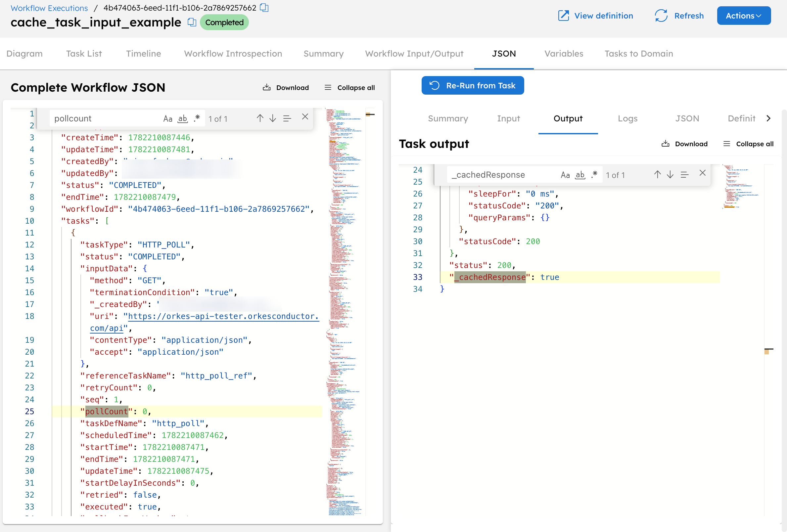Copy the workflow name cache_task_input_example
The image size is (787, 532).
tap(192, 22)
